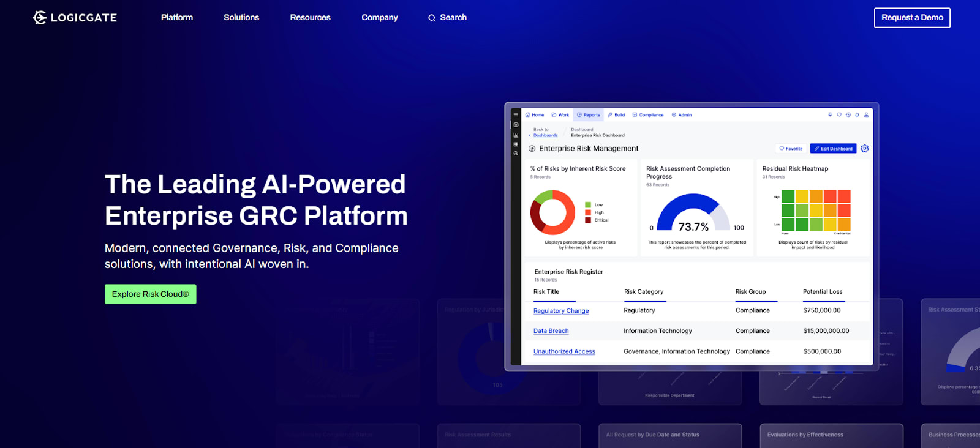This screenshot has width=980, height=448.
Task: Click the search-zoom icon in dashboard sidebar
Action: tap(516, 154)
